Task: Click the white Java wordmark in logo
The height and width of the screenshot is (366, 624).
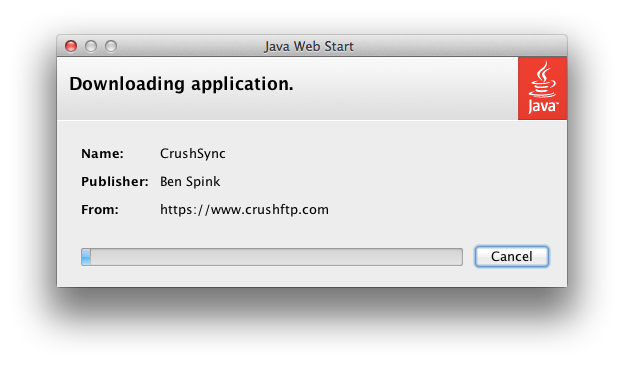Action: coord(543,107)
